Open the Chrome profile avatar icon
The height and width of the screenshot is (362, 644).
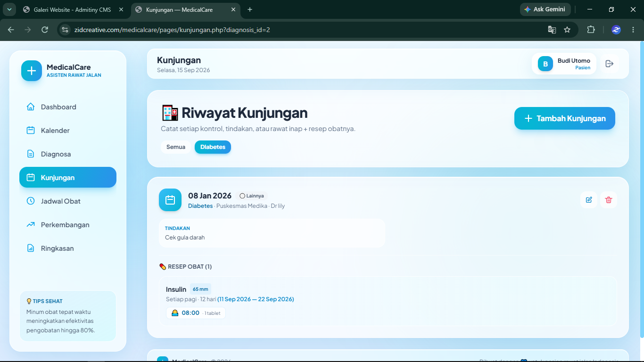[616, 30]
